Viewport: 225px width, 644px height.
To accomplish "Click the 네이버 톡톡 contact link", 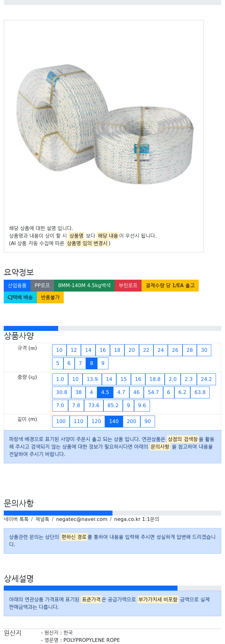I will pos(16,519).
